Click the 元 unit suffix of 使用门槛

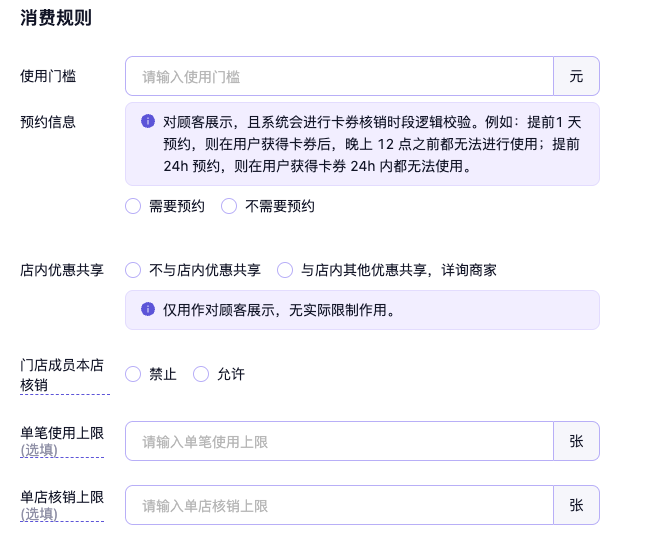point(576,76)
